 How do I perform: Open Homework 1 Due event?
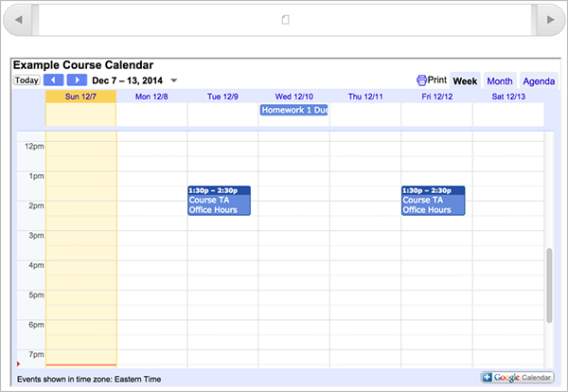pos(293,110)
